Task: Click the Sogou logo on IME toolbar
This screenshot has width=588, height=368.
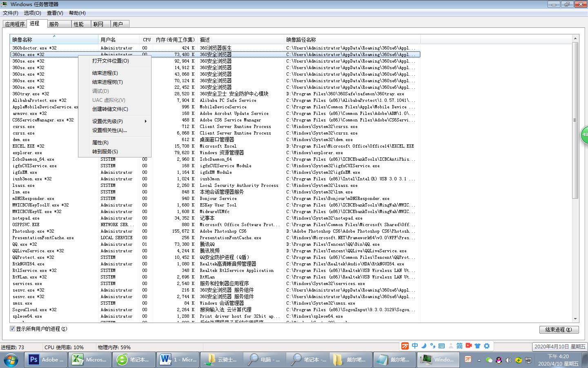Action: 405,346
